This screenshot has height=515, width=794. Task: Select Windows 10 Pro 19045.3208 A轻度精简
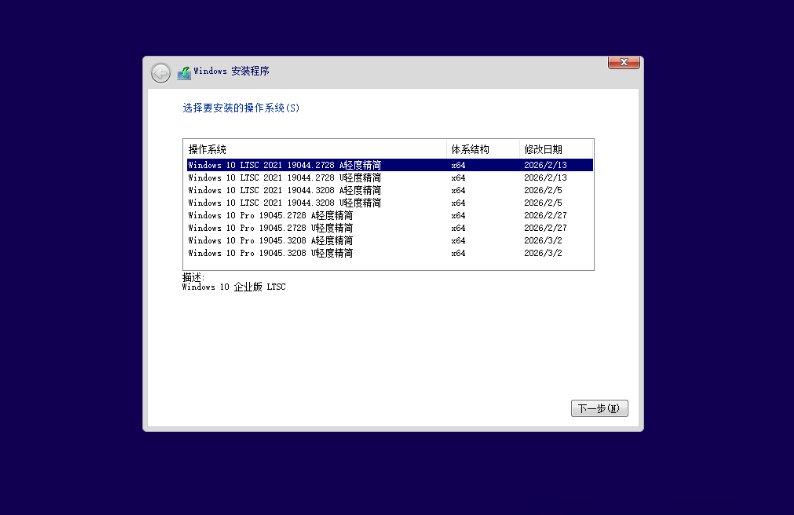coord(390,241)
